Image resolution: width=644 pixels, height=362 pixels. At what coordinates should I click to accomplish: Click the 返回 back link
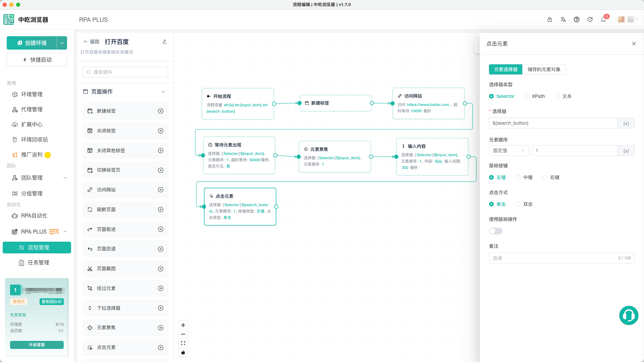point(91,42)
